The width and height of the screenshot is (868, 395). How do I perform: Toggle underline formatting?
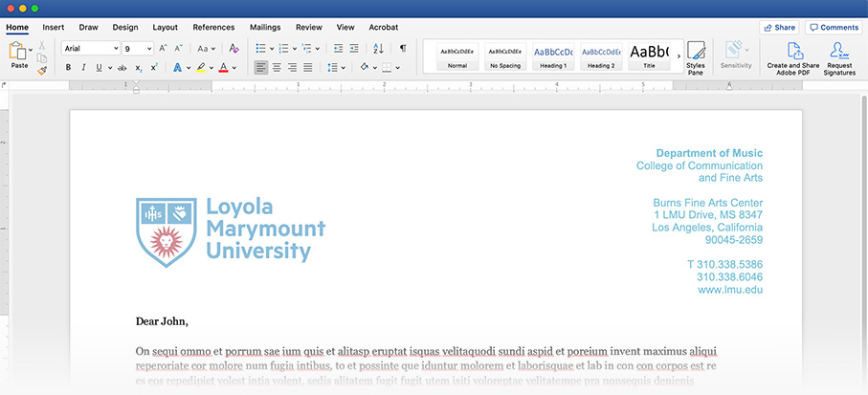100,68
